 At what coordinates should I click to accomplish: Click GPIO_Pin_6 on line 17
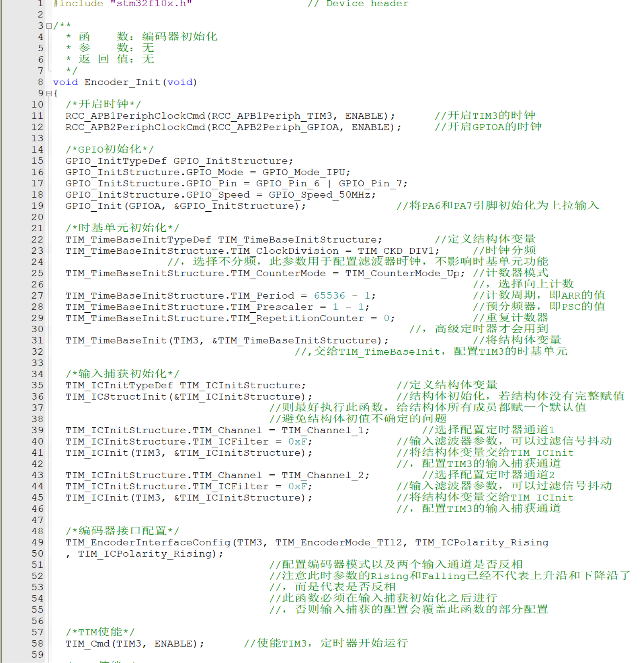(x=288, y=184)
